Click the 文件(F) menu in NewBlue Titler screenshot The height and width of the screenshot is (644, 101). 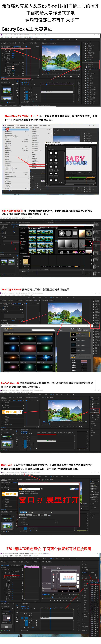click(4, 128)
